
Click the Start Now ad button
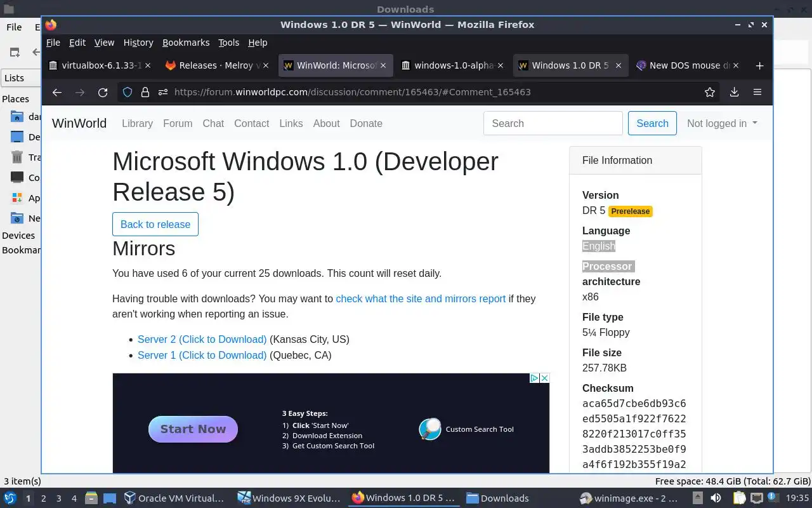(193, 429)
